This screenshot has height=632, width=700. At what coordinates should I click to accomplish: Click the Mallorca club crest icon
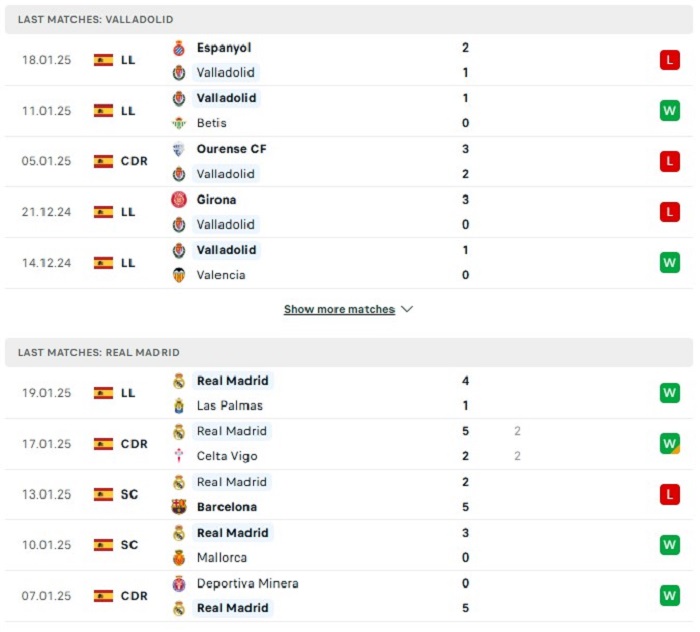click(179, 557)
